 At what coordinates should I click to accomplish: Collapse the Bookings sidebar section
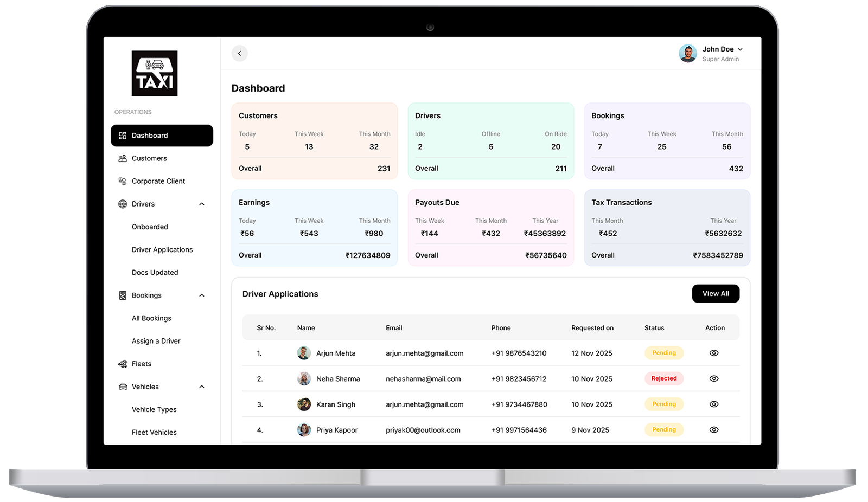pos(201,295)
